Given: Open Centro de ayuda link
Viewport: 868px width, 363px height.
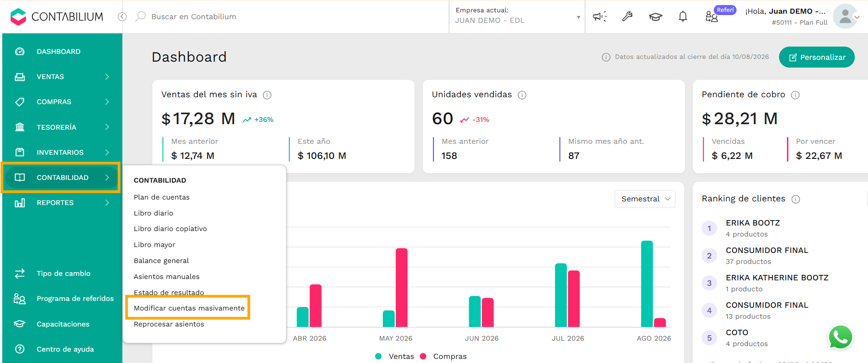Looking at the screenshot, I should tap(65, 349).
